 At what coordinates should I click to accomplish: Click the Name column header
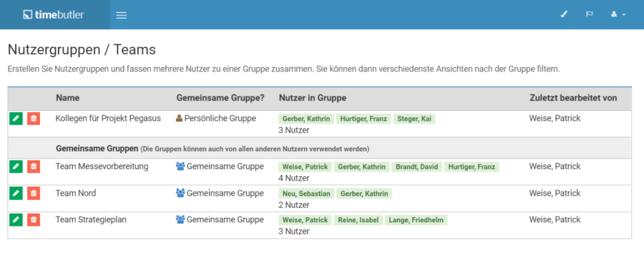point(68,98)
